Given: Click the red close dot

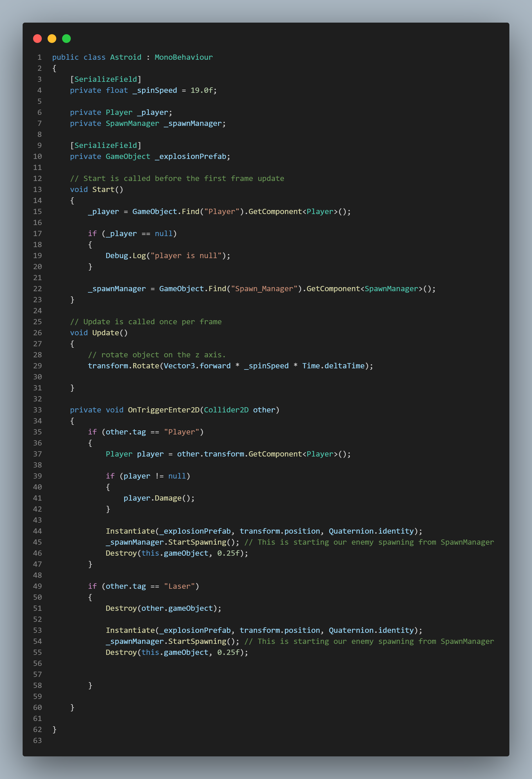Looking at the screenshot, I should pyautogui.click(x=37, y=39).
